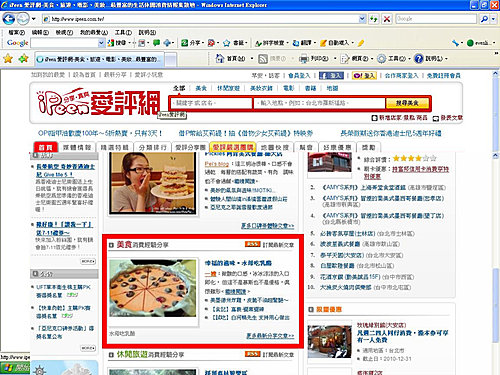Select the 全部 search category
This screenshot has width=500, height=375.
[179, 88]
